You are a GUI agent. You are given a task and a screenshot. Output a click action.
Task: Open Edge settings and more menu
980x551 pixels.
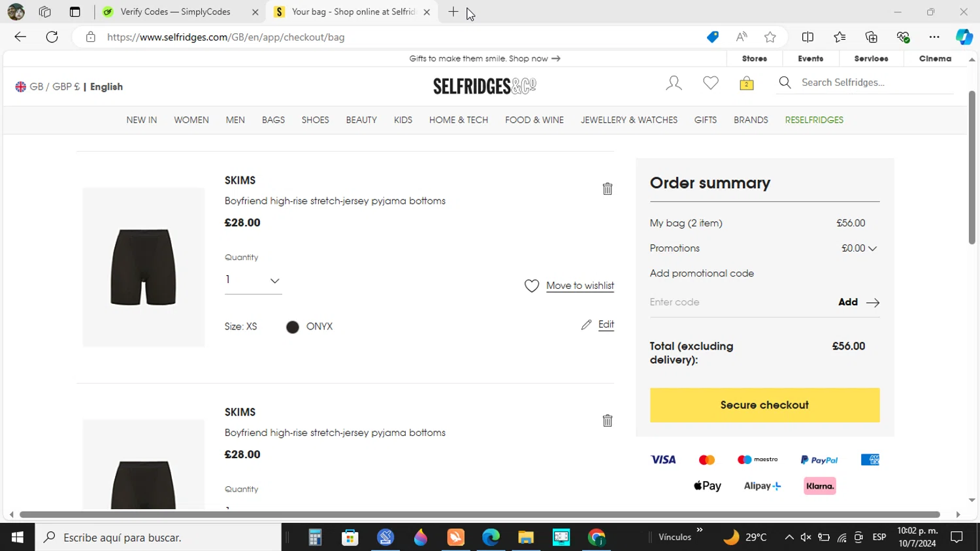(x=934, y=37)
